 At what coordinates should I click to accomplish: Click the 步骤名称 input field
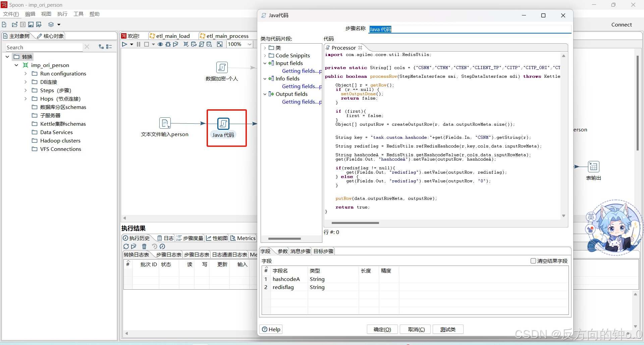[x=470, y=29]
